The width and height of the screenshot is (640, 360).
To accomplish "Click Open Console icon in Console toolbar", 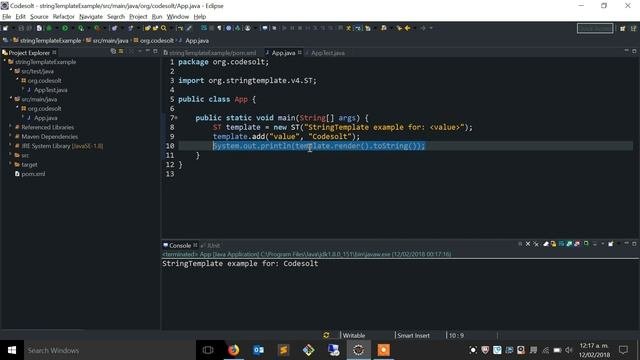I will (x=611, y=244).
